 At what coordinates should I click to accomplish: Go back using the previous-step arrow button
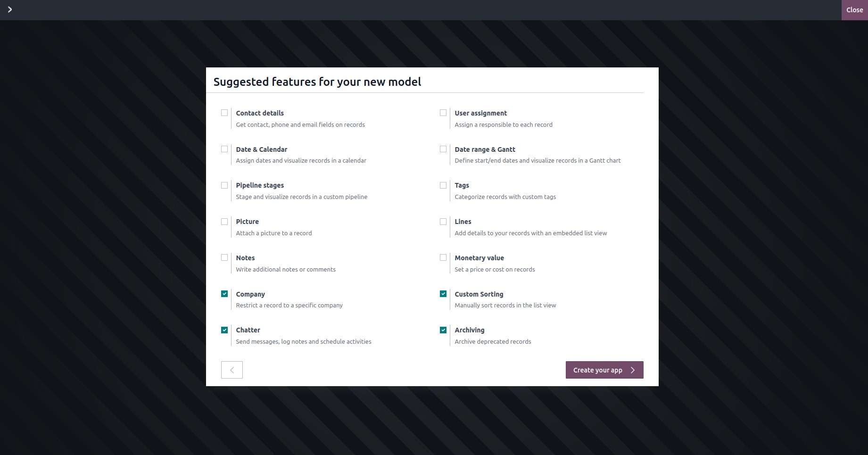click(232, 370)
